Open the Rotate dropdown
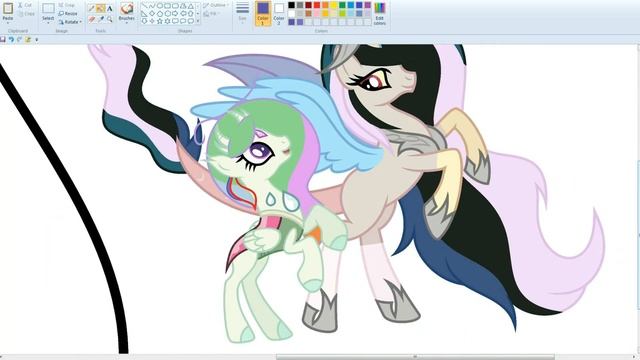The image size is (640, 360). (70, 22)
